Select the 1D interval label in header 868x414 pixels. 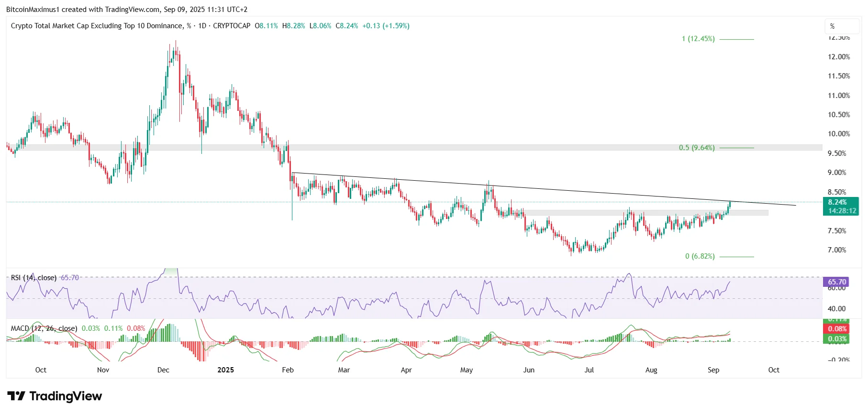[202, 26]
